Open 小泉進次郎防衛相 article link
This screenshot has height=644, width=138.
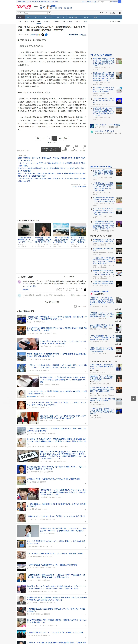click(56, 468)
